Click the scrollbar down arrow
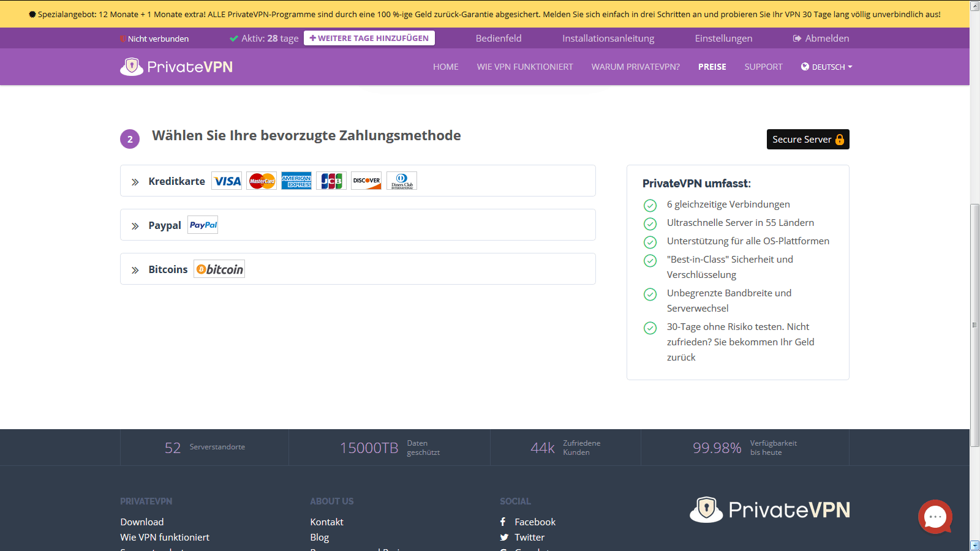This screenshot has width=980, height=551. (974, 545)
